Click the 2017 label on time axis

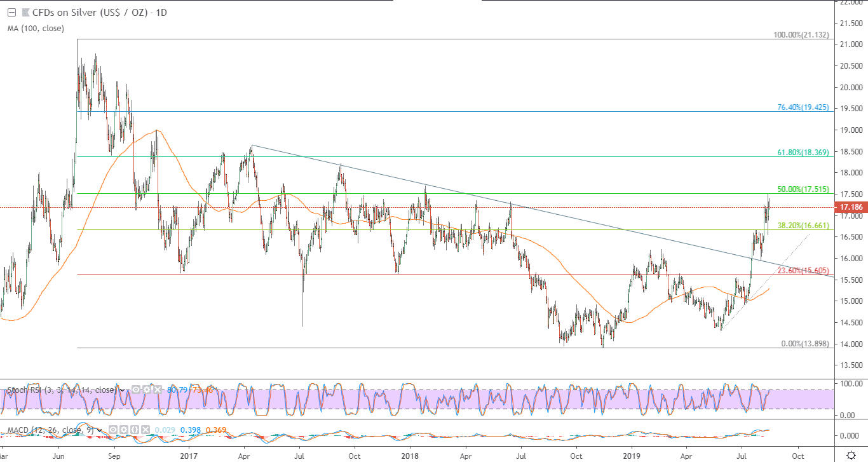coord(189,456)
